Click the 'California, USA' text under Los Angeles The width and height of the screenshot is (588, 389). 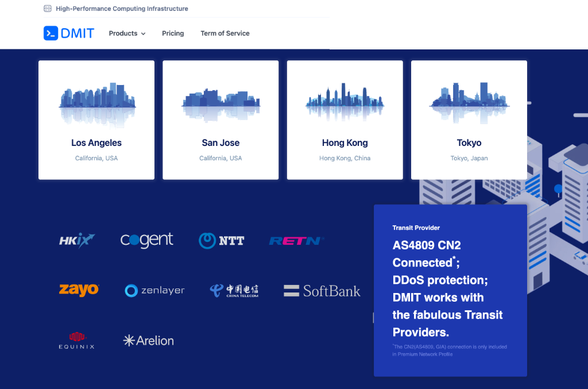(x=96, y=159)
